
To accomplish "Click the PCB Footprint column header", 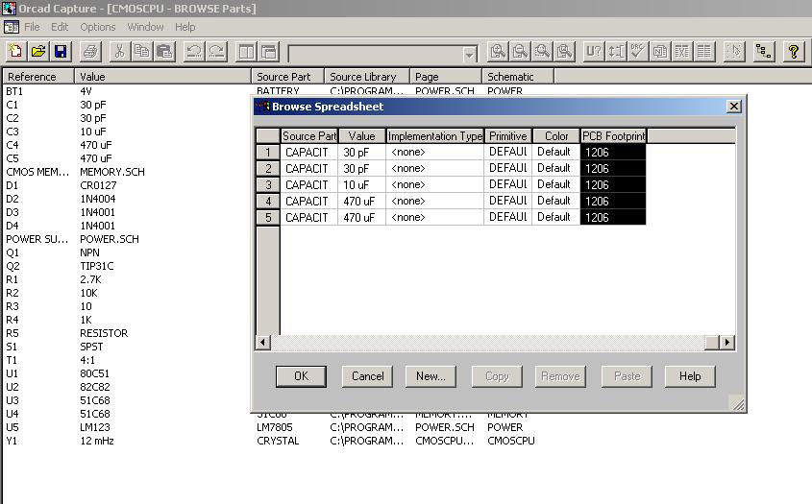I will [613, 136].
